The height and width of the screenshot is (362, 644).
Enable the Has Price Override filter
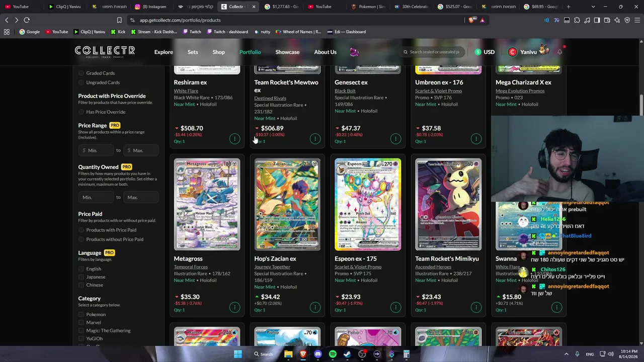pos(81,112)
